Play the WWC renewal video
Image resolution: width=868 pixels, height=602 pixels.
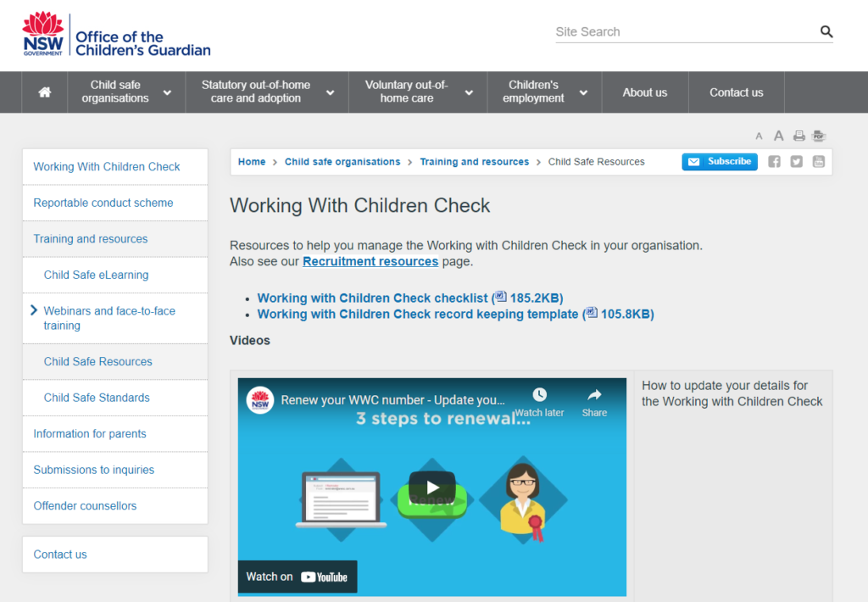(432, 487)
